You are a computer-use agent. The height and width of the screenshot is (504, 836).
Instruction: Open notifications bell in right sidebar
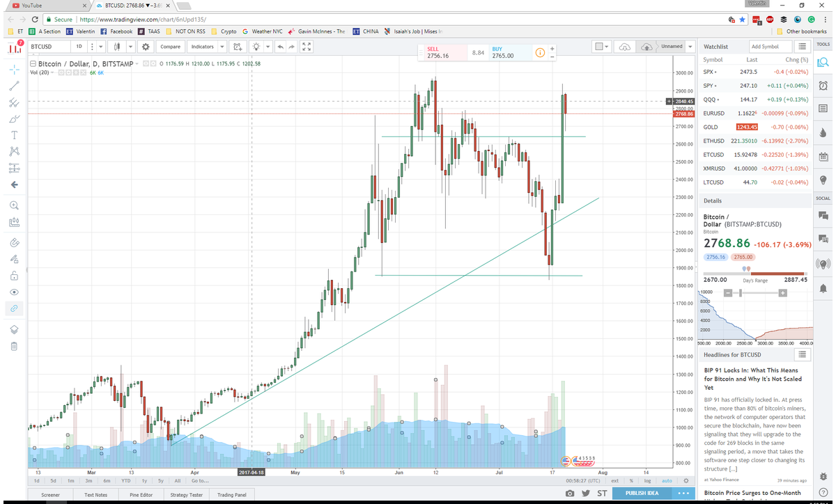pos(823,288)
